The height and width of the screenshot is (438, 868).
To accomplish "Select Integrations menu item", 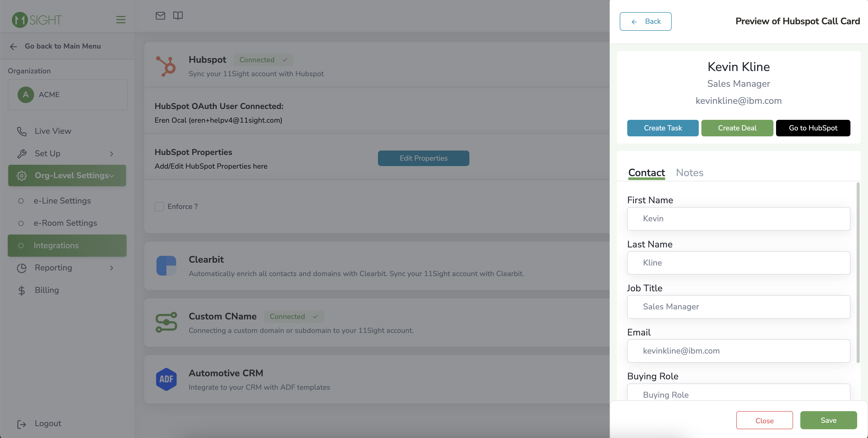I will 67,246.
